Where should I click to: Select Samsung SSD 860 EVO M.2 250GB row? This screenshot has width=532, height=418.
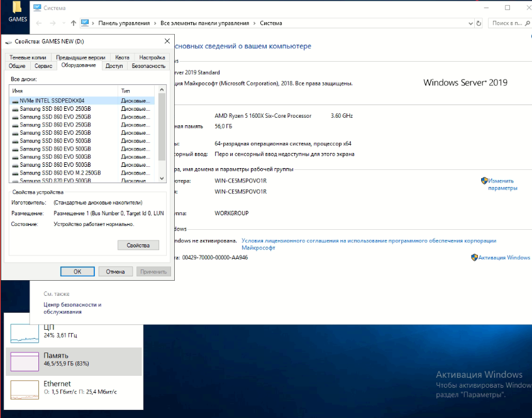coord(82,173)
